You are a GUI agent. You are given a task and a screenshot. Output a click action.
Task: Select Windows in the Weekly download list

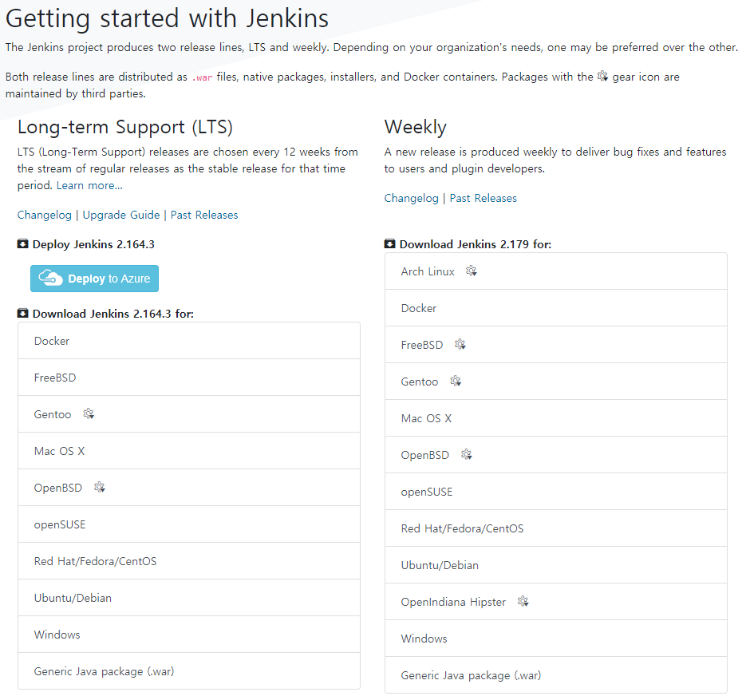coord(556,638)
